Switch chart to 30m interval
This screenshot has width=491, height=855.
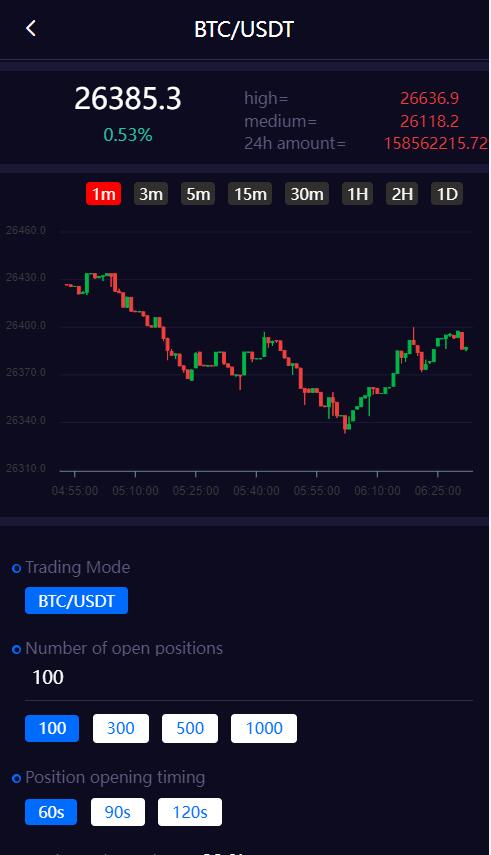(307, 194)
